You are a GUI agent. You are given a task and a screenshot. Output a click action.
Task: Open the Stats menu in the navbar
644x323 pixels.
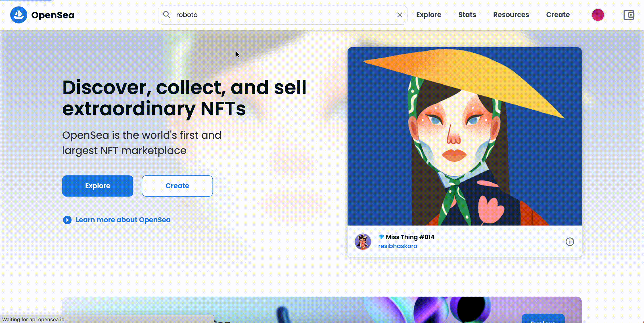tap(467, 15)
